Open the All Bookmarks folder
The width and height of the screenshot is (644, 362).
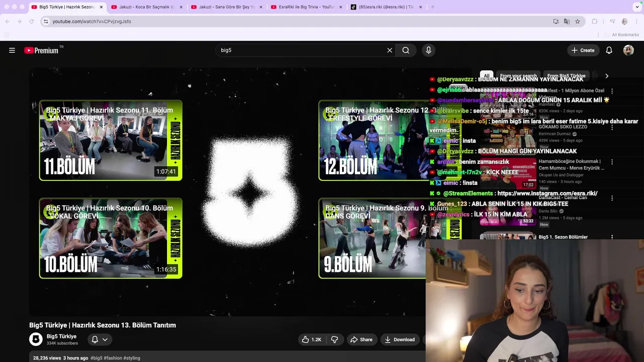[622, 35]
